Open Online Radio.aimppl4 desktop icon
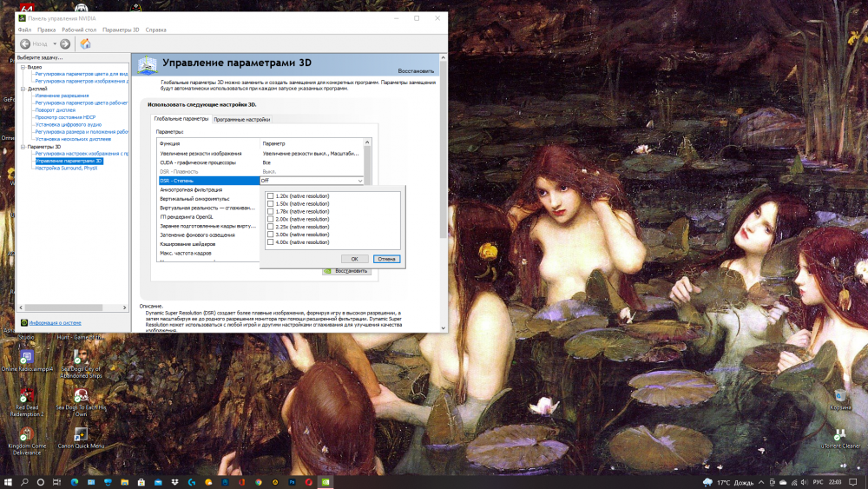Image resolution: width=868 pixels, height=489 pixels. 27,360
